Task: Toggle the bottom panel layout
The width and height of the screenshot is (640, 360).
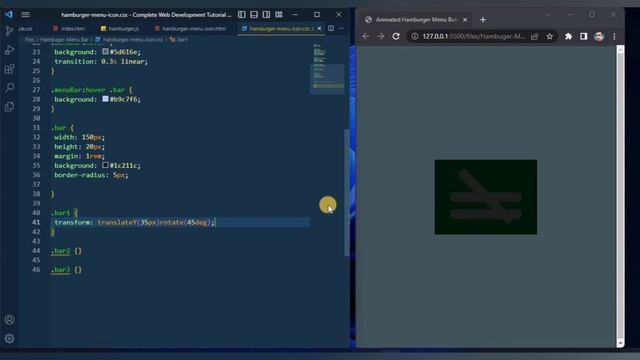Action: pyautogui.click(x=254, y=15)
